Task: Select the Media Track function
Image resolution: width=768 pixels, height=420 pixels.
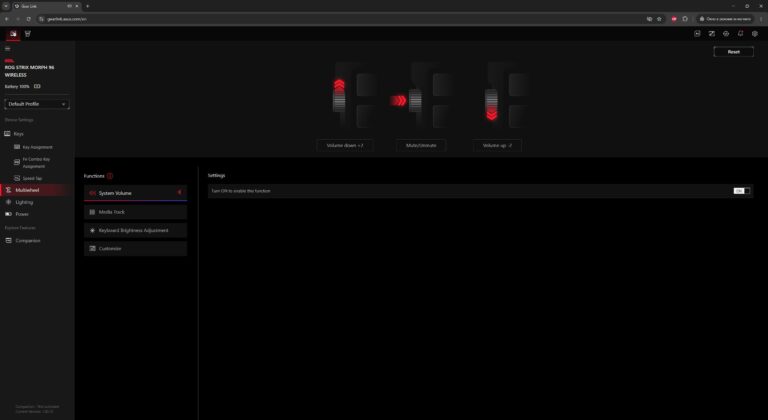Action: 135,212
